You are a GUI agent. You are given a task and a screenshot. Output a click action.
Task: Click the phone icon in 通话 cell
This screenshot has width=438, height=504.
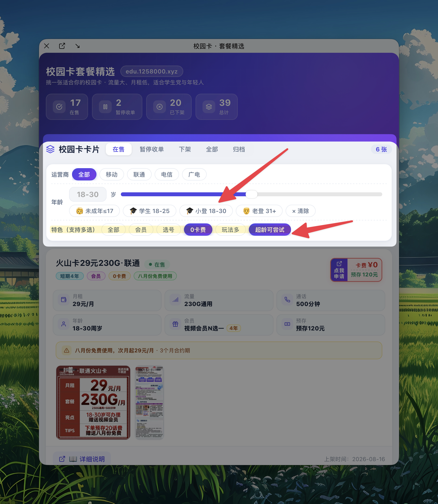tap(287, 300)
